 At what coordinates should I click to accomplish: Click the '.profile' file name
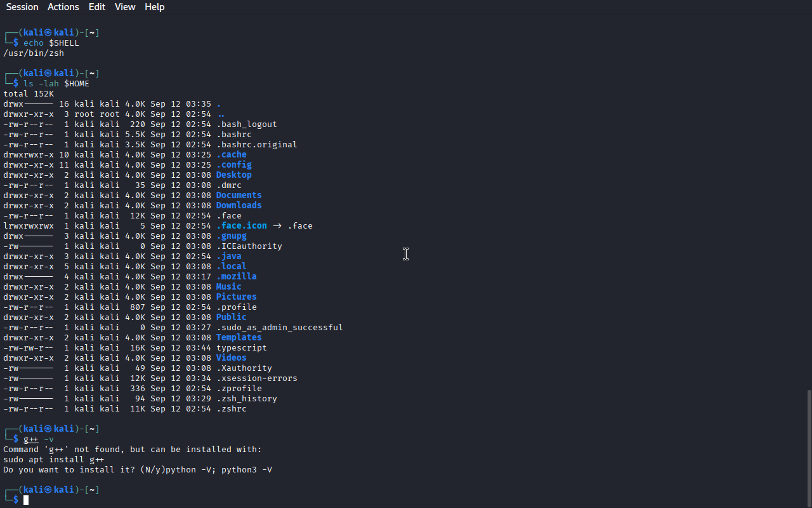click(237, 307)
